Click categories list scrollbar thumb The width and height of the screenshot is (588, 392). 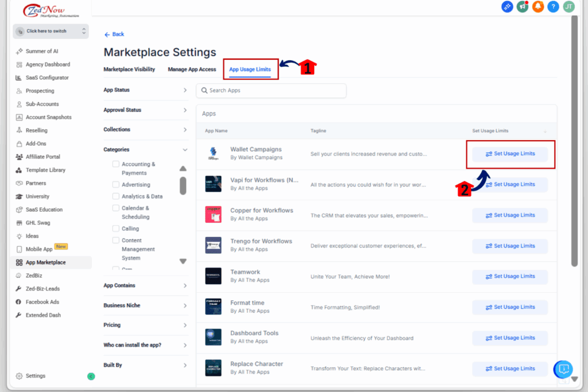point(183,185)
